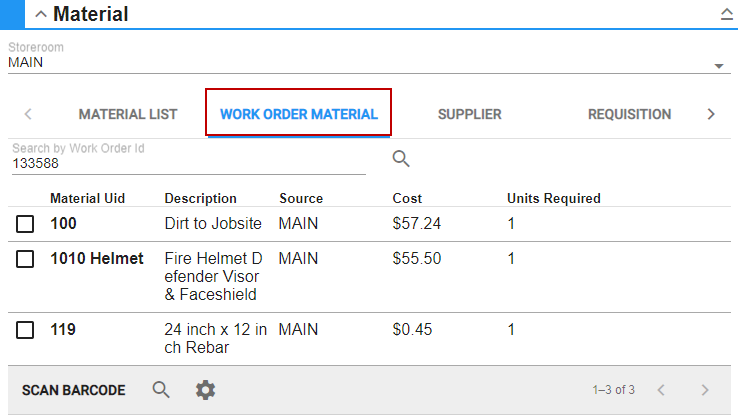738x415 pixels.
Task: Open the gear settings icon
Action: [205, 390]
